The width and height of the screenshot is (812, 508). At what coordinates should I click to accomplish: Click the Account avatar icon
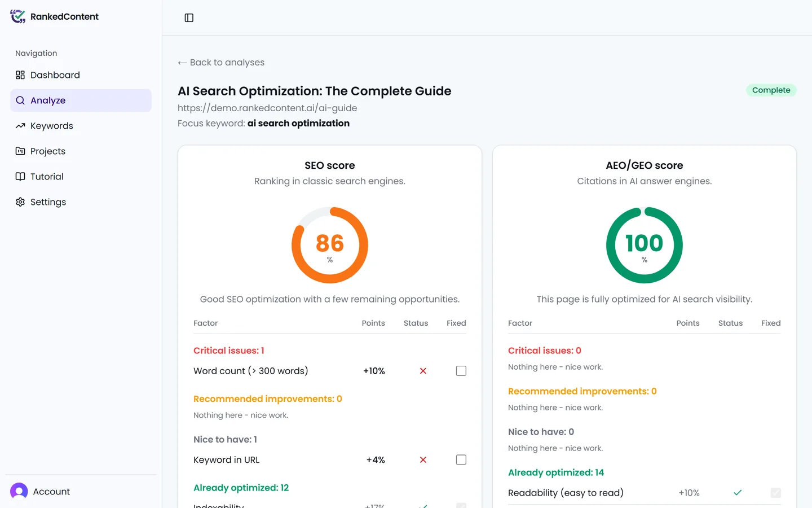[x=19, y=492]
